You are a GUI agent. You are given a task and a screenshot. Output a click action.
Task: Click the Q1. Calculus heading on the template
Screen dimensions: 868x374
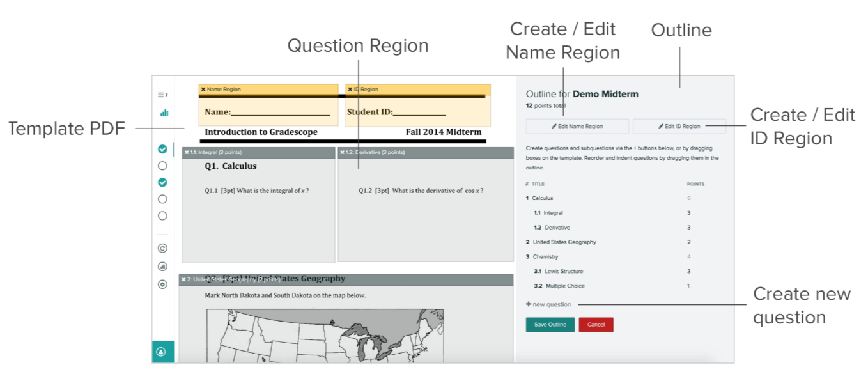(x=231, y=166)
